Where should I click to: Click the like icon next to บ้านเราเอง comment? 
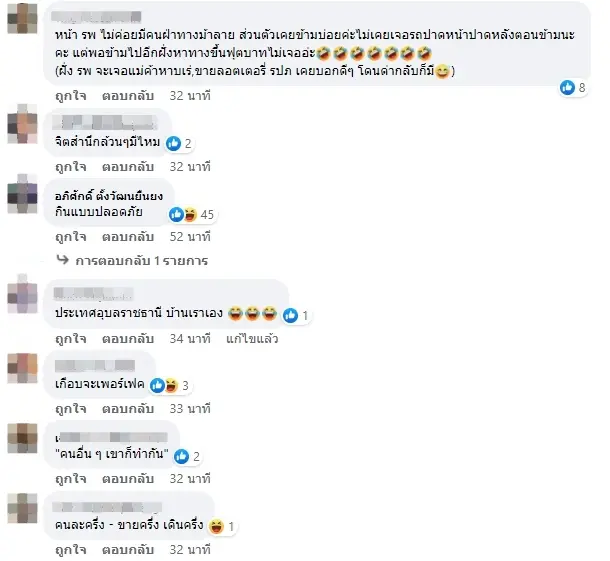coord(290,315)
